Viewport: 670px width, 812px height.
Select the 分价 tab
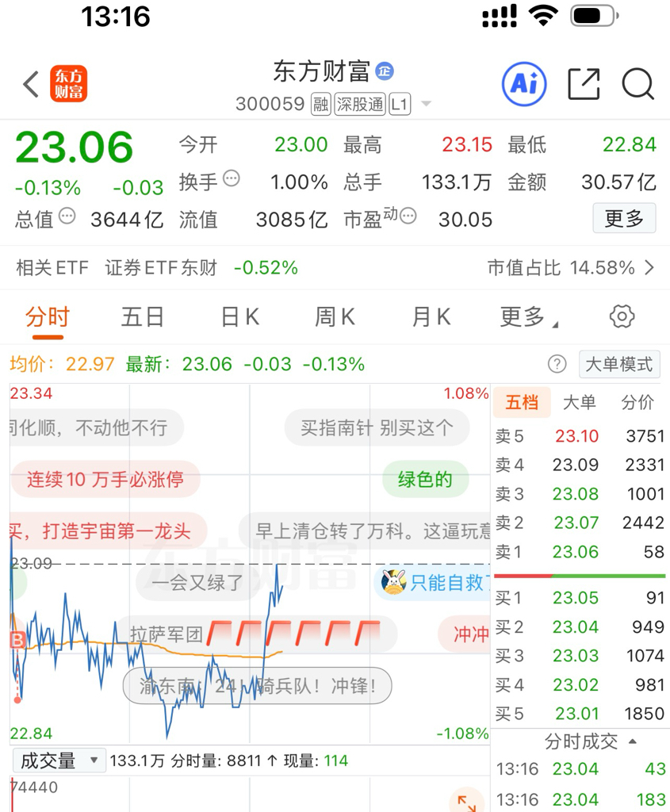[637, 402]
